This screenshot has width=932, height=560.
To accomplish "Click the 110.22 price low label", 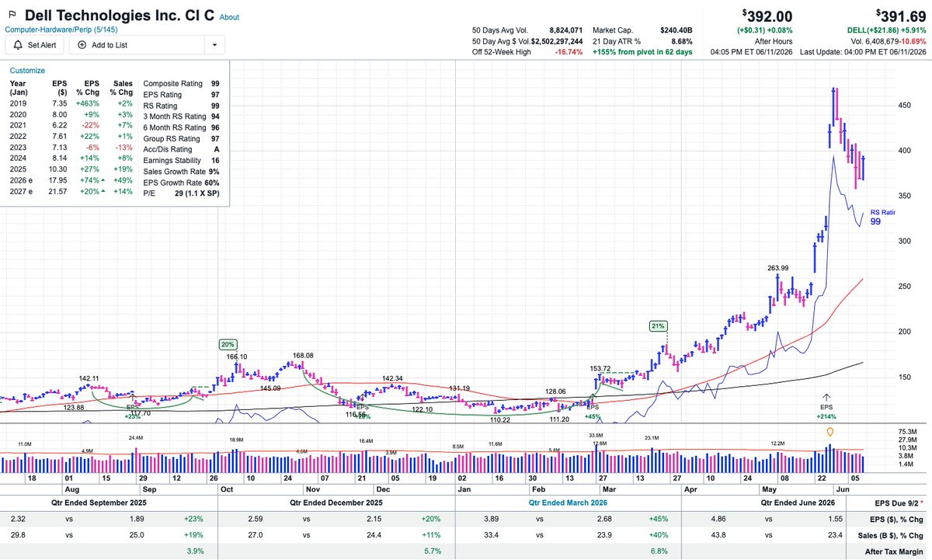I will tap(501, 419).
